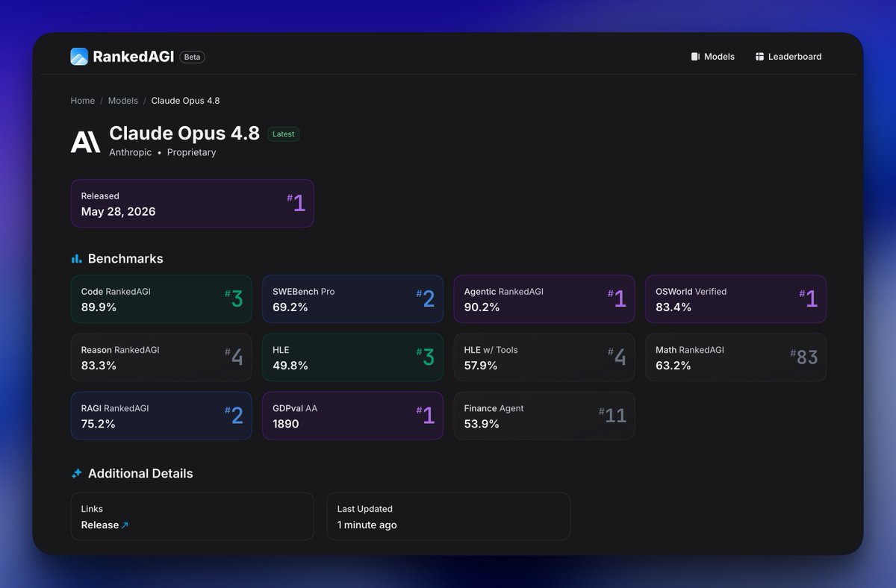Go to Models in breadcrumb
The image size is (896, 588).
tap(123, 101)
